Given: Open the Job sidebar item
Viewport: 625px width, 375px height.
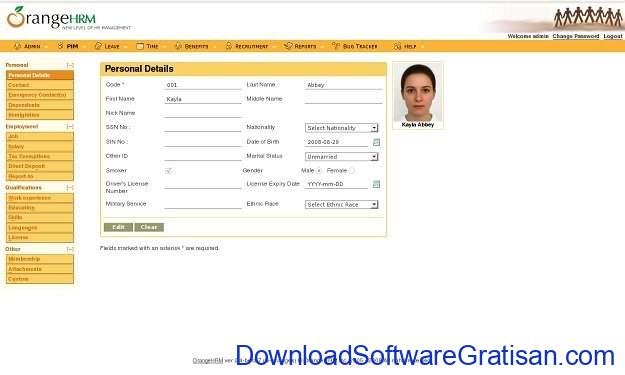Looking at the screenshot, I should pos(40,136).
